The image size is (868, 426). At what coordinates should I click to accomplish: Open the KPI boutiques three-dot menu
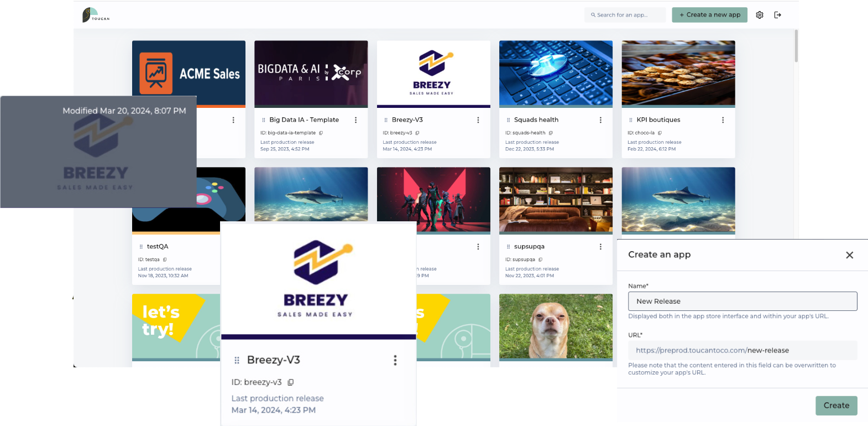[723, 120]
